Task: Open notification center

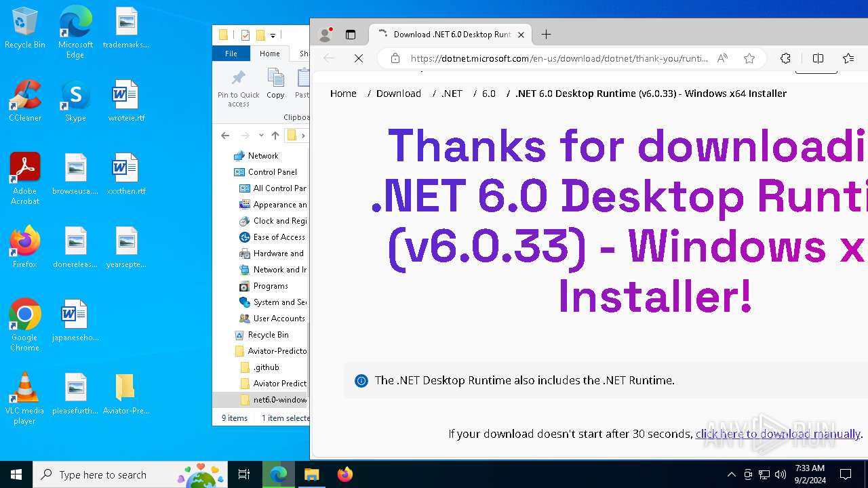Action: click(846, 474)
